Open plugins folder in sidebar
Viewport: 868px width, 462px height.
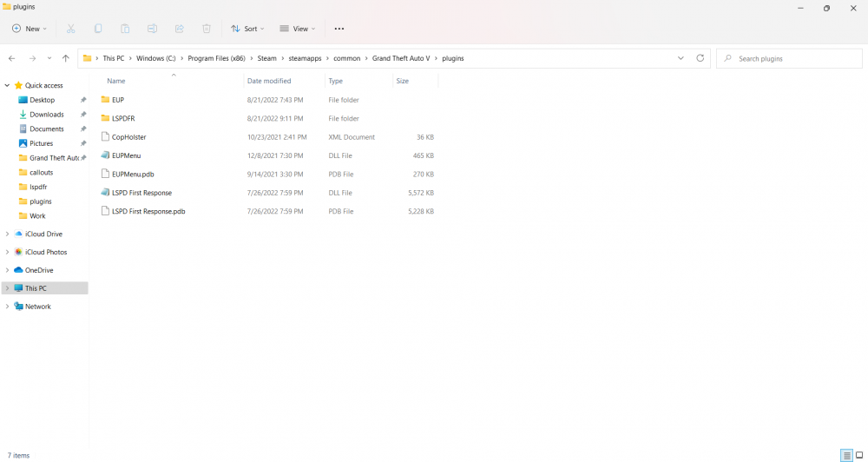click(x=41, y=201)
